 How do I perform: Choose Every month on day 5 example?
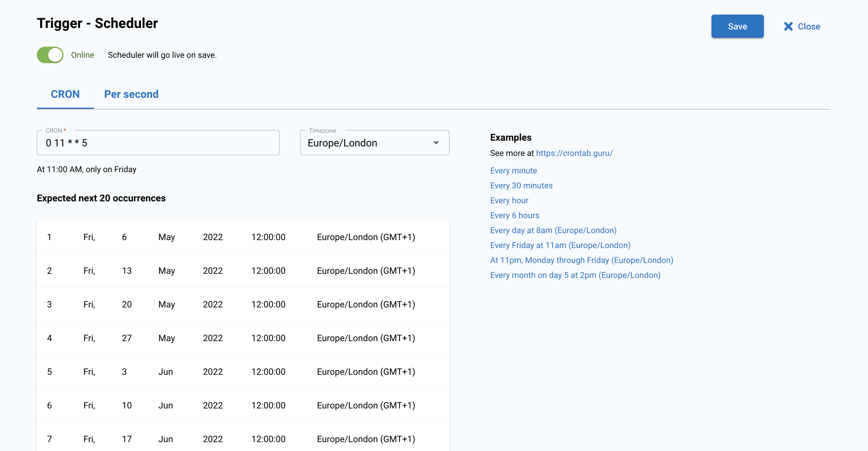[x=575, y=275]
